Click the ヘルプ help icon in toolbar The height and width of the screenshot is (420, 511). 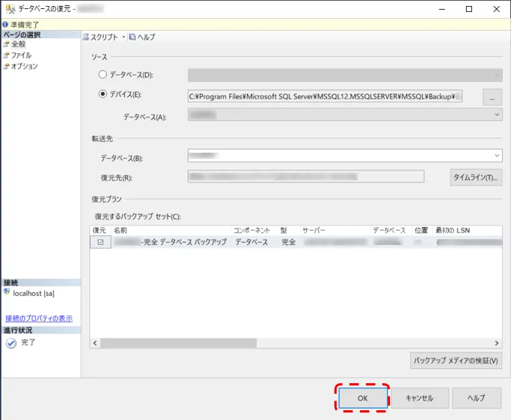pos(132,37)
